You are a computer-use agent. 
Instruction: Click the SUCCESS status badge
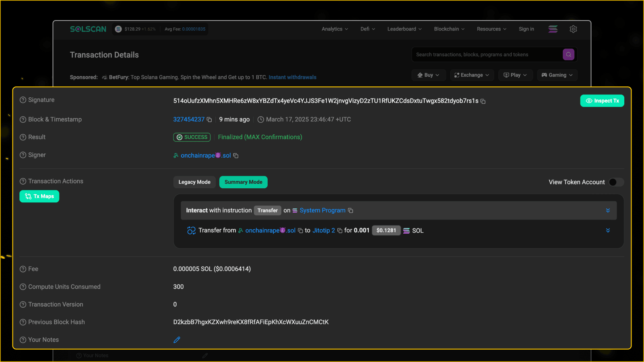coord(192,137)
